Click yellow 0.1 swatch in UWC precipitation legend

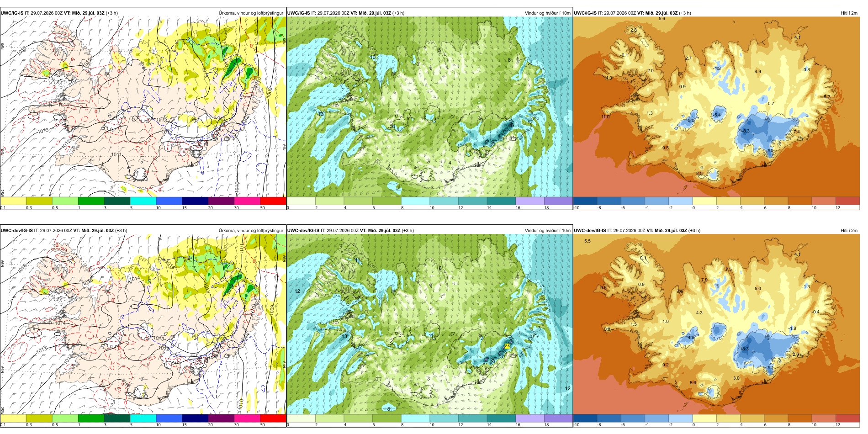tap(13, 201)
